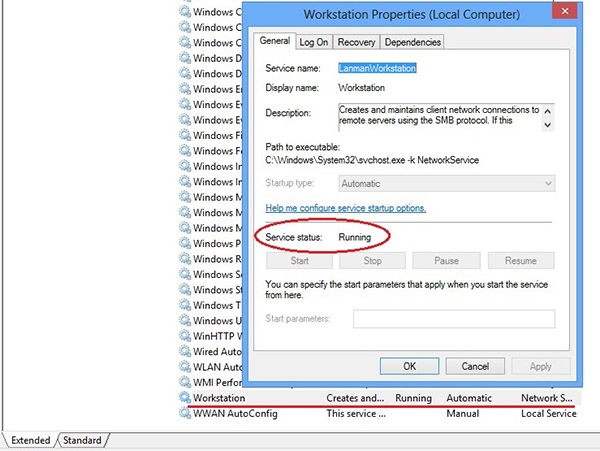
Task: Click the WMI Performance service gear icon
Action: point(184,382)
